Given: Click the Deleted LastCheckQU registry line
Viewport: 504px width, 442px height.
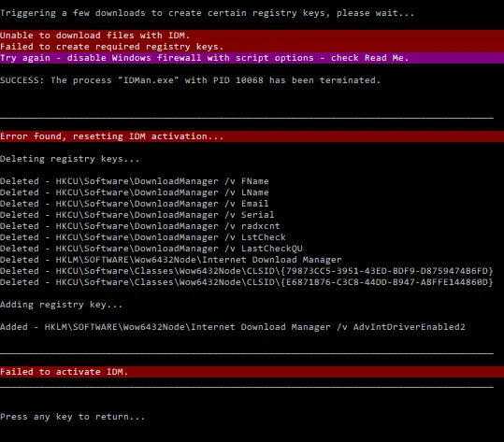Looking at the screenshot, I should pyautogui.click(x=151, y=249).
